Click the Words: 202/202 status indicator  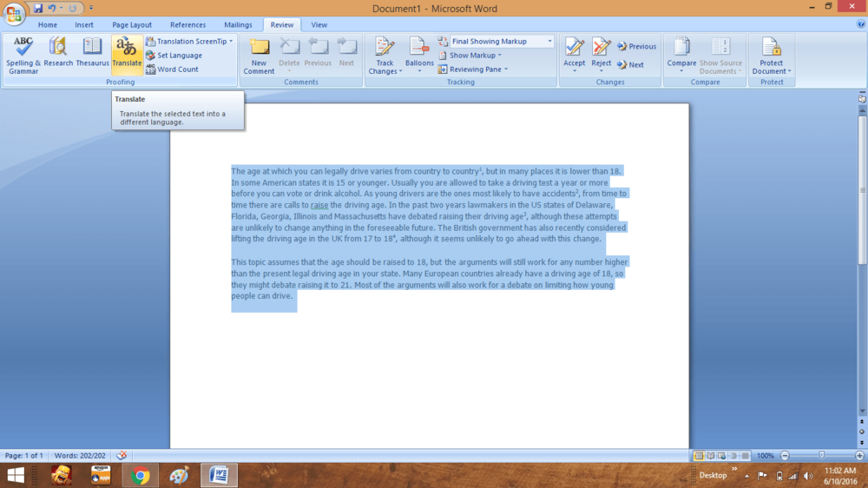80,455
